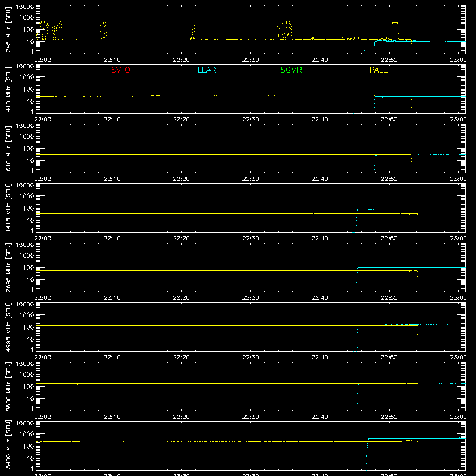The height and width of the screenshot is (476, 476).
Task: Select the 1415 MHz [SFU] axis title
Action: [8, 208]
